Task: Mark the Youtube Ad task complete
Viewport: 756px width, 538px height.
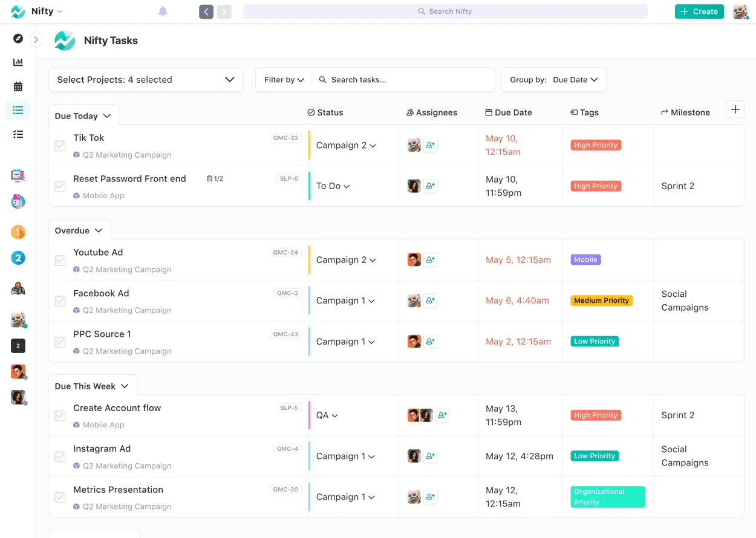Action: click(60, 259)
